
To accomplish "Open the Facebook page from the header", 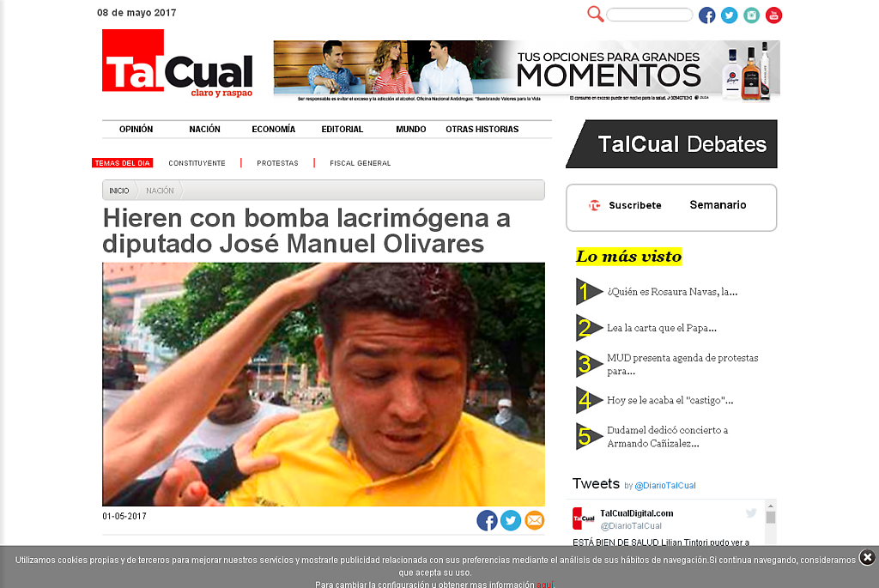I will pyautogui.click(x=706, y=15).
